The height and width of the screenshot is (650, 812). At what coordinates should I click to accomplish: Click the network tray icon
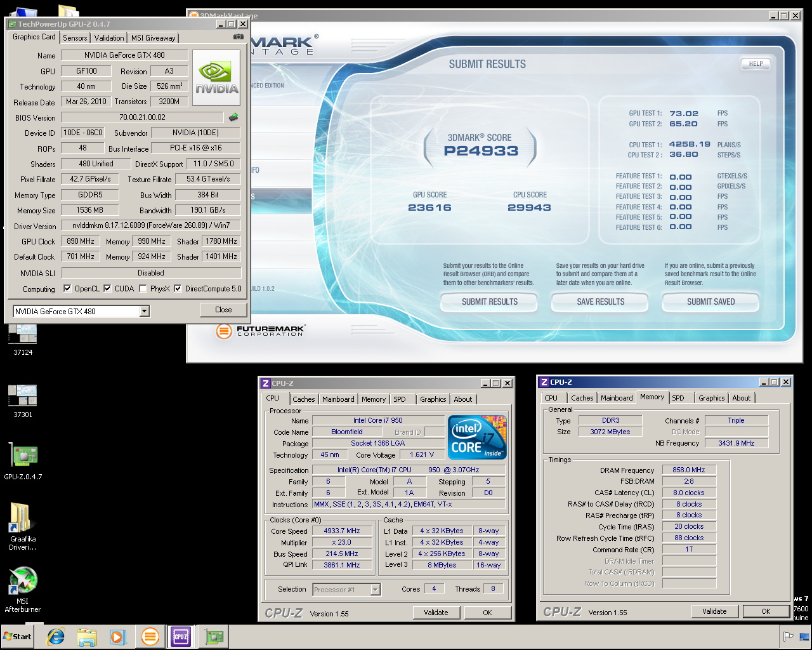point(804,637)
